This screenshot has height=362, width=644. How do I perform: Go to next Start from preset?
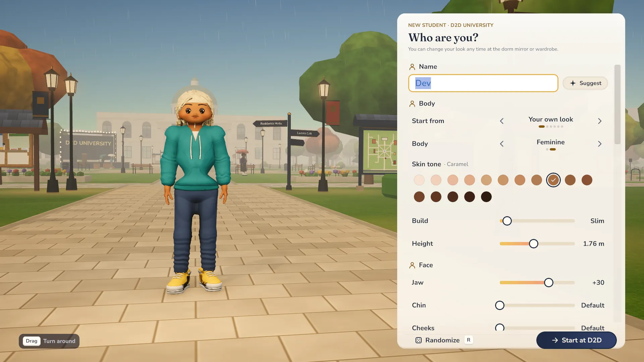600,121
